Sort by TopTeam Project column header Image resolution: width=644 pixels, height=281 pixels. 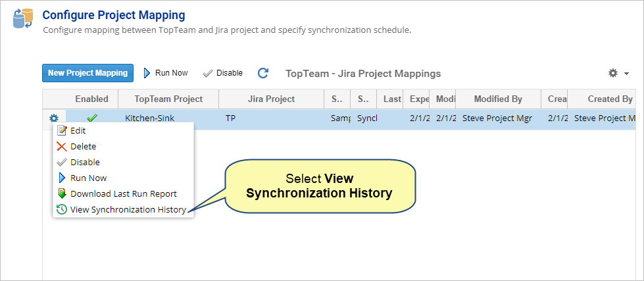tap(168, 99)
